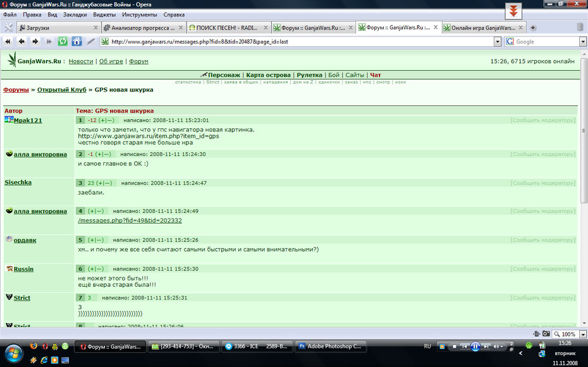
Task: Reload the page with green refresh icon
Action: (63, 42)
